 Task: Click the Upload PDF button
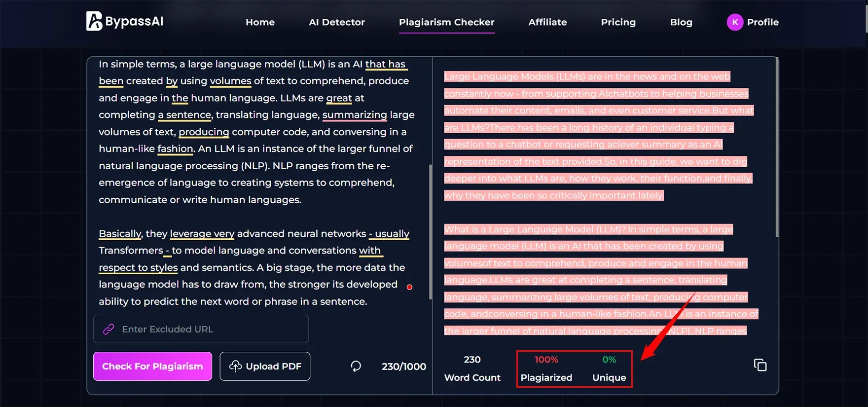point(265,366)
